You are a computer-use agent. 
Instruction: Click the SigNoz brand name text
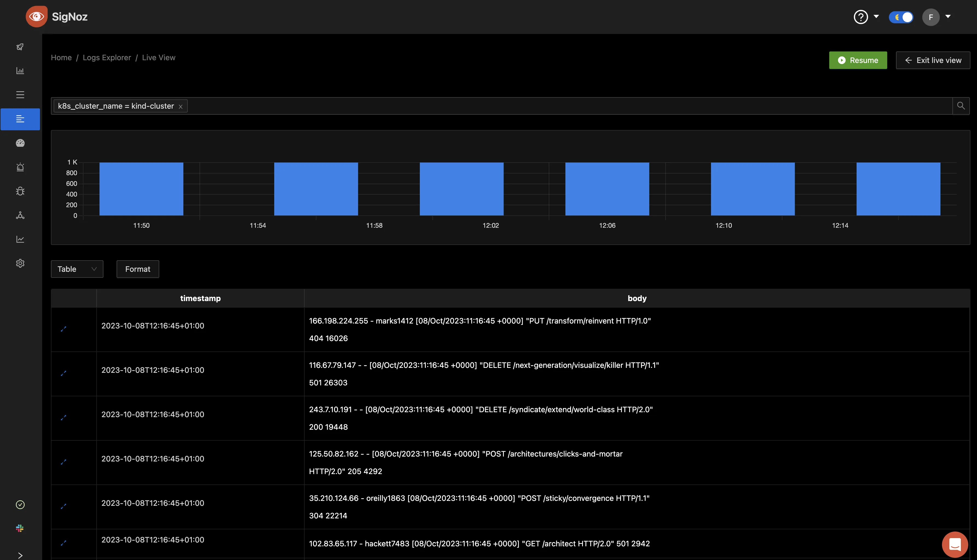pyautogui.click(x=70, y=16)
